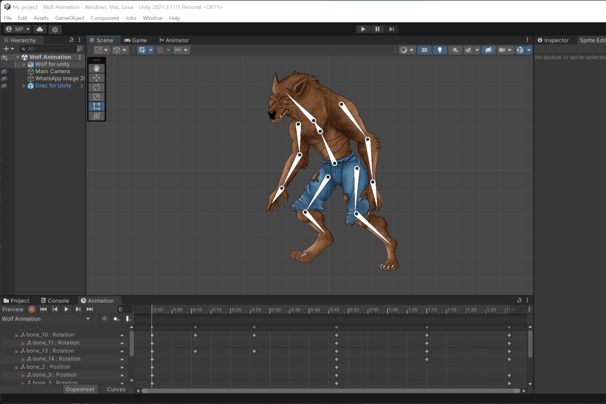
Task: Expand bone_2 : Position property
Action: pos(16,367)
